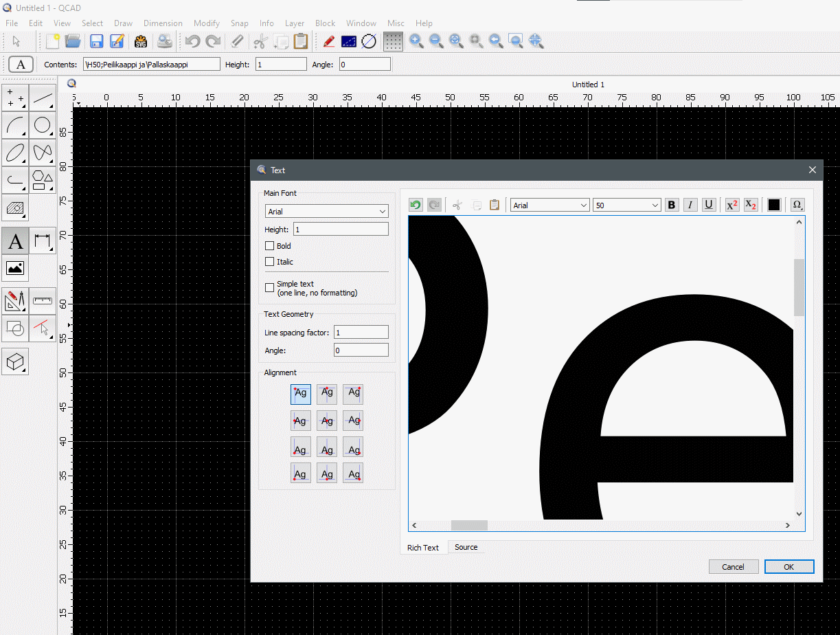Open the editor toolbar font family dropdown
The image size is (840, 635).
tap(549, 205)
